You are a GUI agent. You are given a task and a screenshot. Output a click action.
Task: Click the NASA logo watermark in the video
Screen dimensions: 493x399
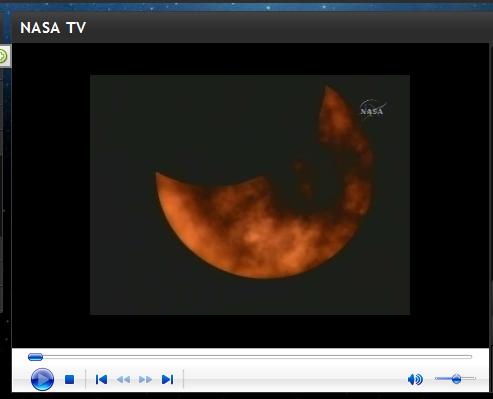coord(373,109)
